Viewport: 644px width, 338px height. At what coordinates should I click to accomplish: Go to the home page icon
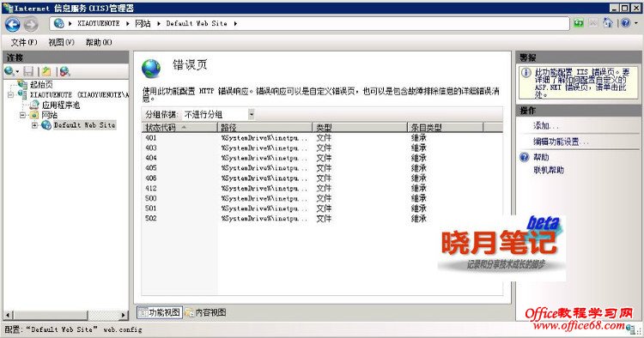point(608,23)
